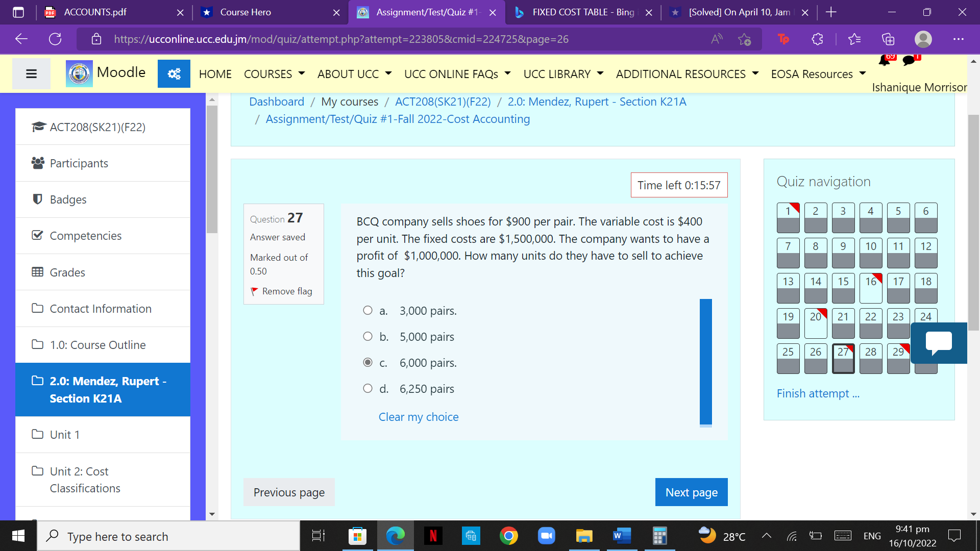Select answer option d, 6,250 pairs
The width and height of the screenshot is (980, 551).
pyautogui.click(x=367, y=388)
